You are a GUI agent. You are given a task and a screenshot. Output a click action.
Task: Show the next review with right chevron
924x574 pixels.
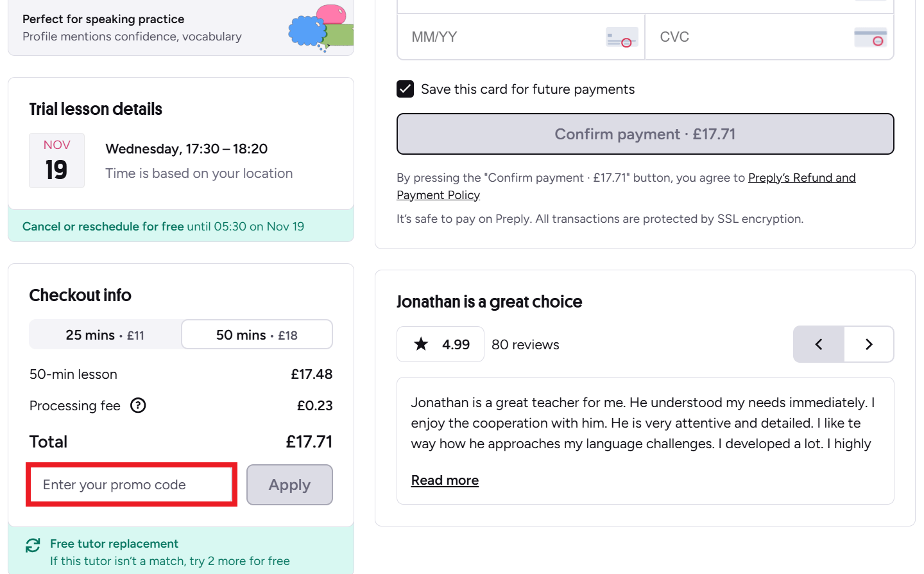coord(869,345)
